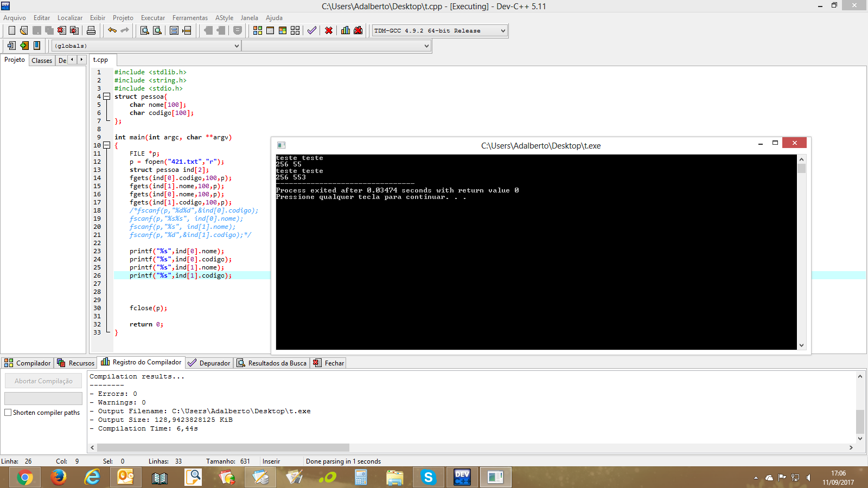868x488 pixels.
Task: Open the Ajuda menu
Action: tap(274, 18)
